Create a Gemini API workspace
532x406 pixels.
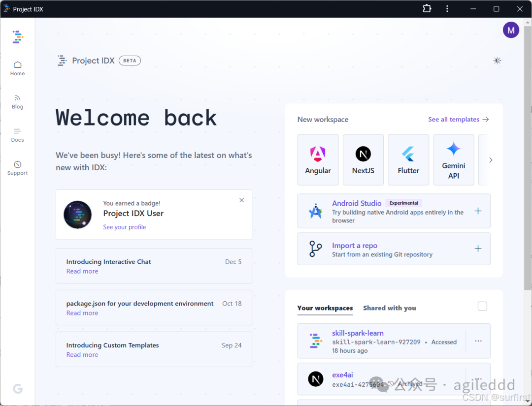454,159
